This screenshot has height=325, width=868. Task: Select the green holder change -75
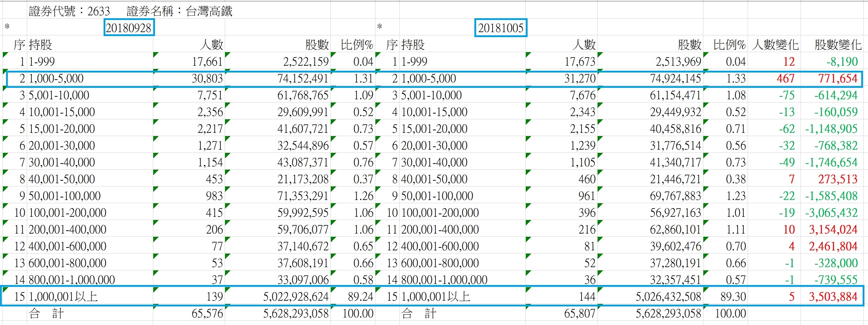(787, 95)
